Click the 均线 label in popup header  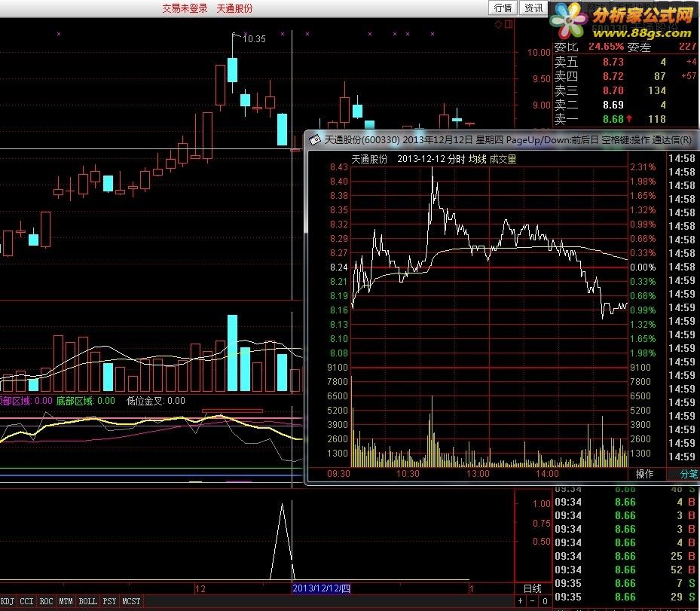pos(477,159)
